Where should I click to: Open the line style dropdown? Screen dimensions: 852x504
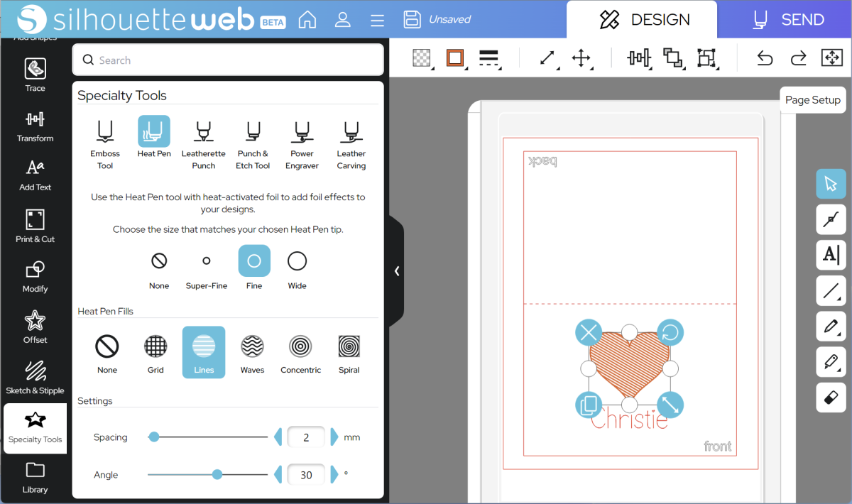pyautogui.click(x=489, y=58)
